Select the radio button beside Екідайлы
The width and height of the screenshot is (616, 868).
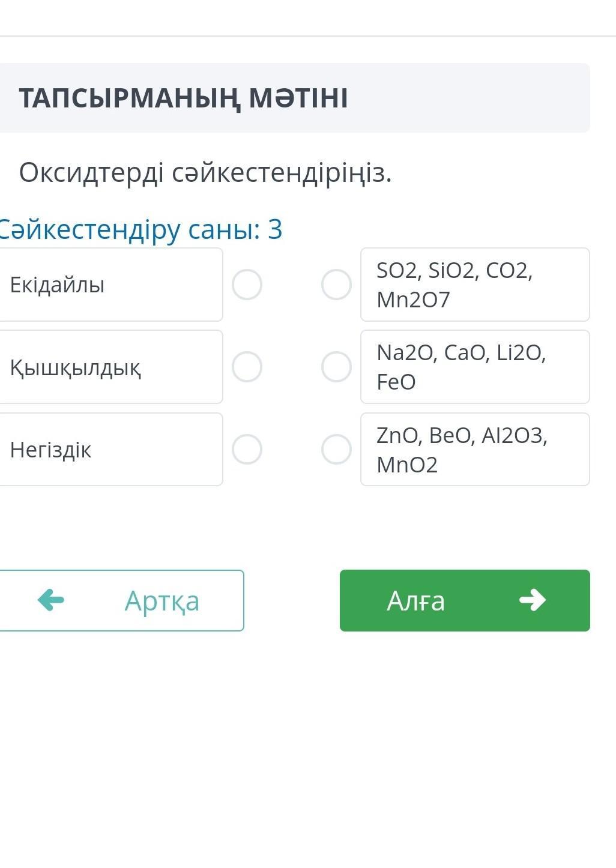(247, 285)
